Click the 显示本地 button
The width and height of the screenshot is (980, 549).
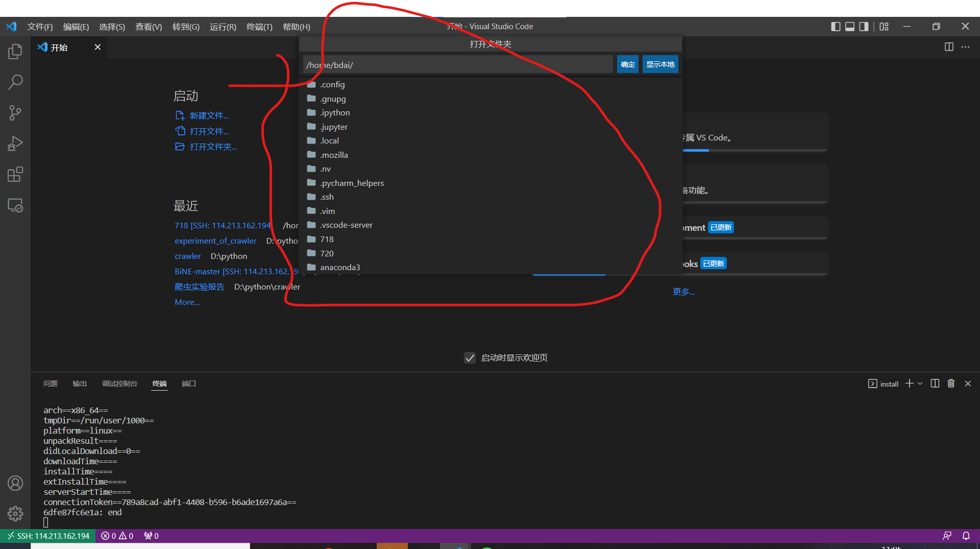(x=660, y=64)
